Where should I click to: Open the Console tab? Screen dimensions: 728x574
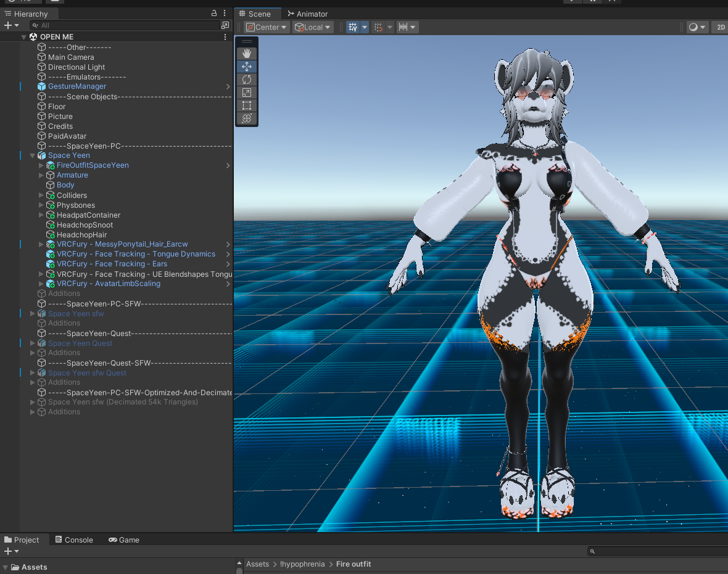73,539
